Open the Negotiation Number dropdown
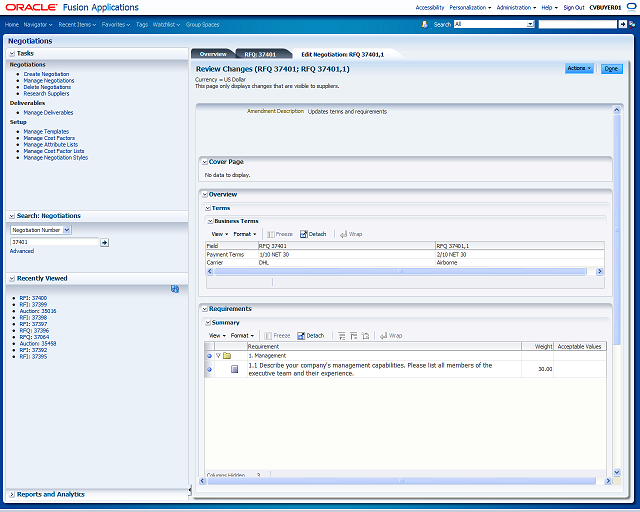The width and height of the screenshot is (640, 512). tap(41, 230)
